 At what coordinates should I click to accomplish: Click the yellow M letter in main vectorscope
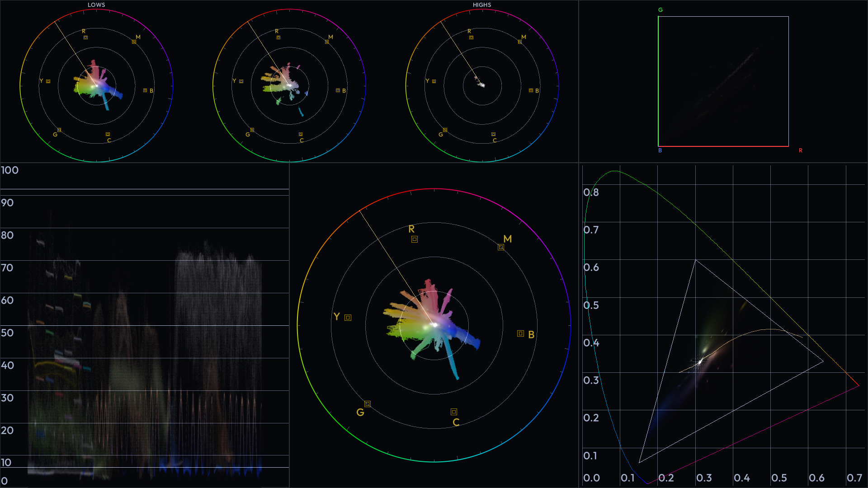(508, 239)
